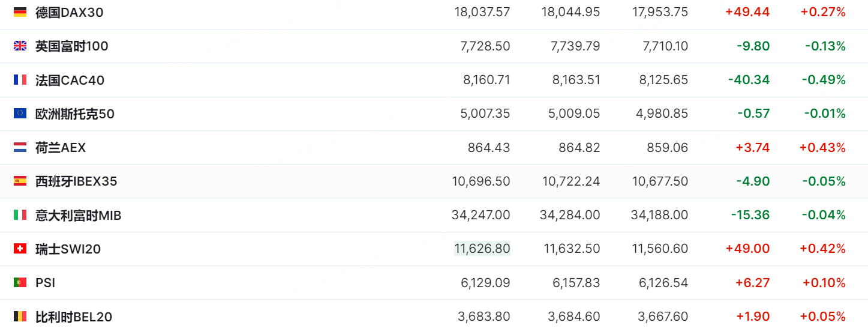The image size is (868, 331).
Task: Select the highlighted 11,626.80 price cell
Action: [x=482, y=249]
